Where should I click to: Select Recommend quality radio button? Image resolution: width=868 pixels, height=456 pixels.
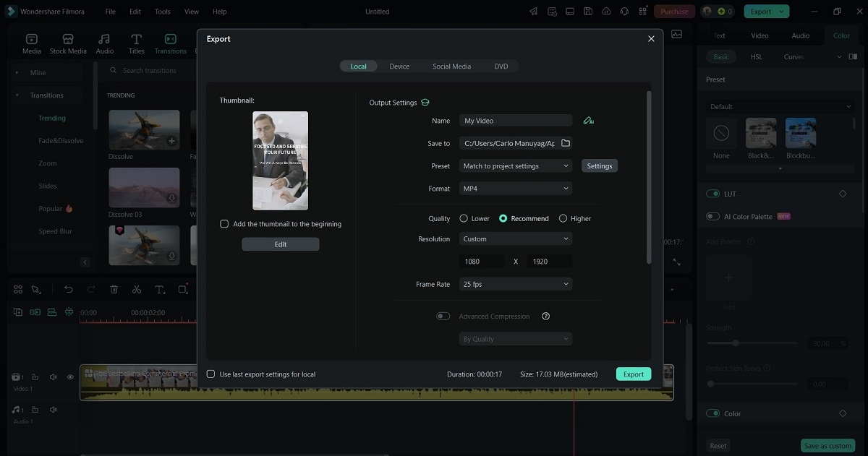pos(503,218)
